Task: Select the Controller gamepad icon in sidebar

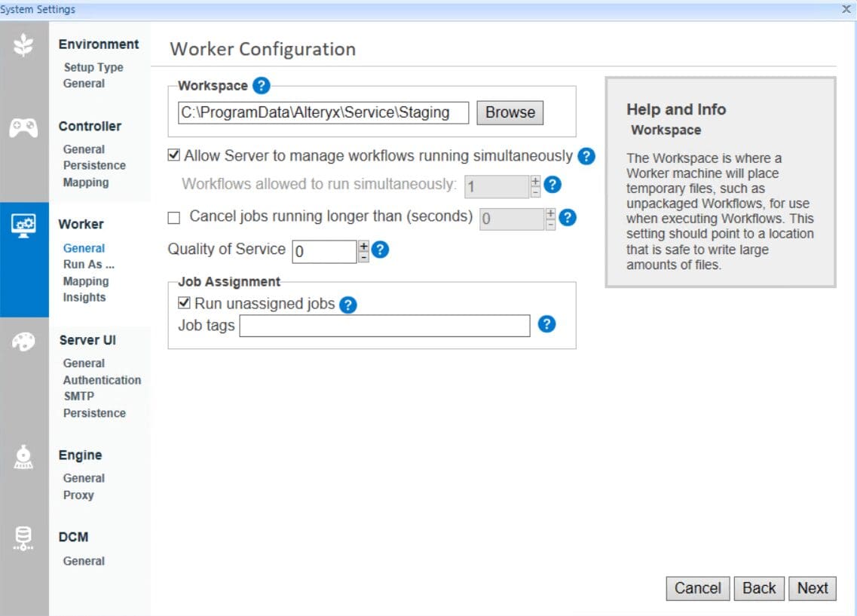Action: tap(25, 127)
